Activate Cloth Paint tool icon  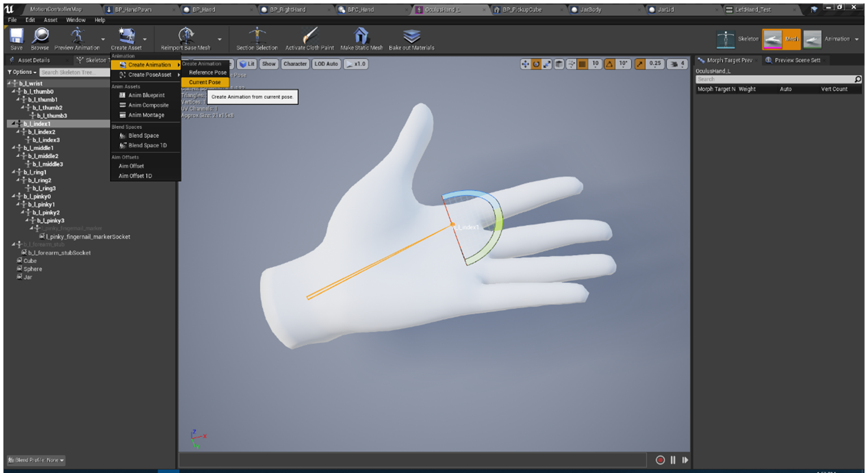pos(309,36)
